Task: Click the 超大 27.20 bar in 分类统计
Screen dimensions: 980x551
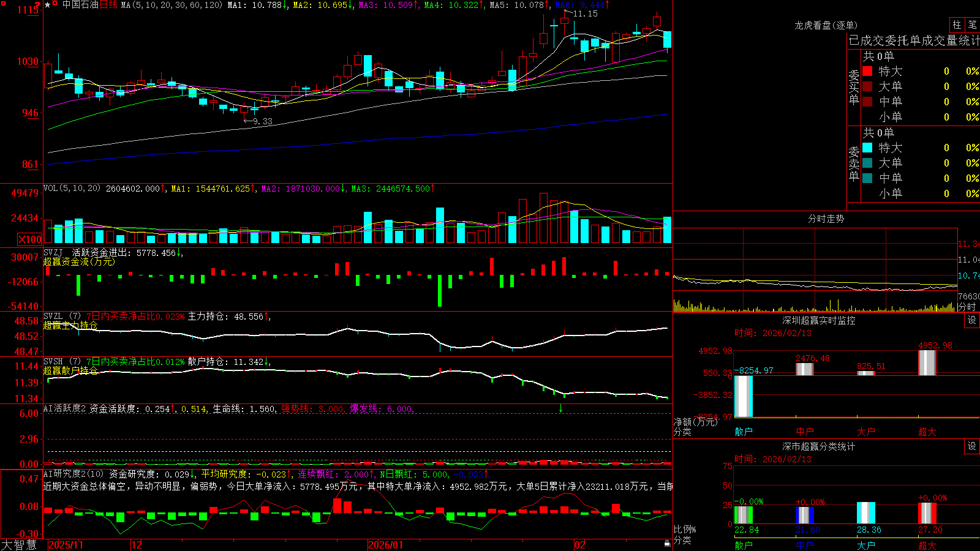Action: pos(927,514)
